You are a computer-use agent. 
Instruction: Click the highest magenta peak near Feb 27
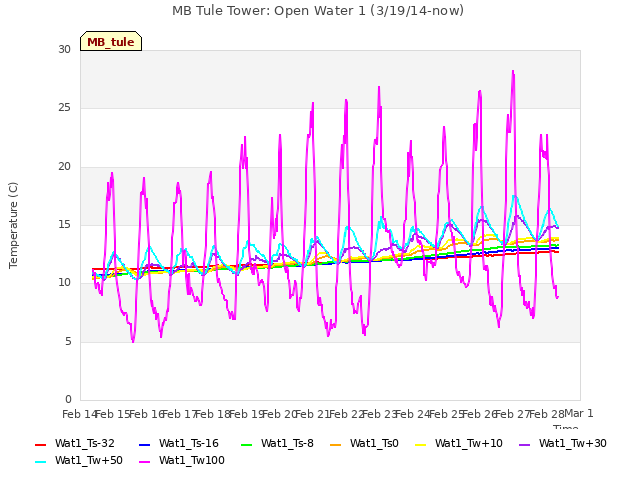point(513,71)
